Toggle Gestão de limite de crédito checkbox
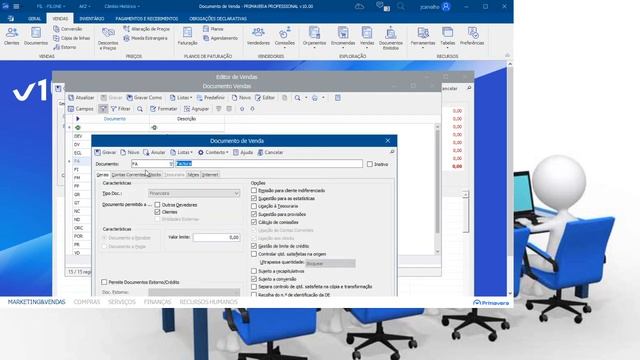 click(x=254, y=246)
